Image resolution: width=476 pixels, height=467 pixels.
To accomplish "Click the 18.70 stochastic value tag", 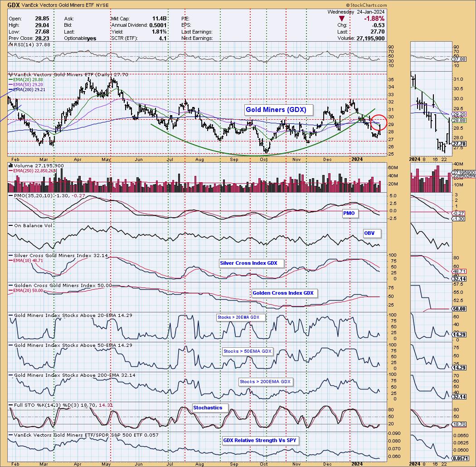I will 459,424.
